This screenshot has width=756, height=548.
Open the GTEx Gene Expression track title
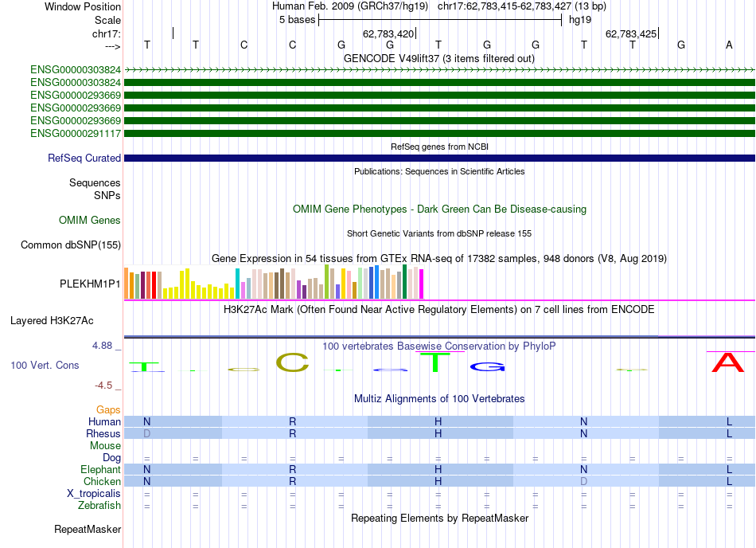coord(438,259)
